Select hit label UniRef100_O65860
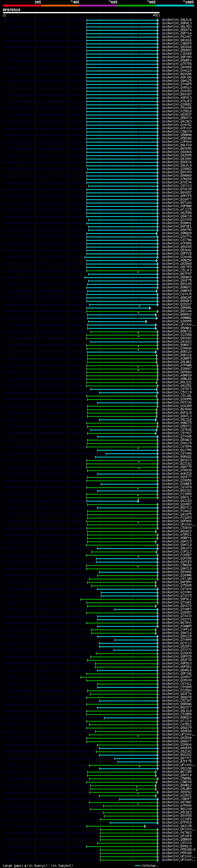Viewport: 197px width, 868px height. click(x=177, y=372)
